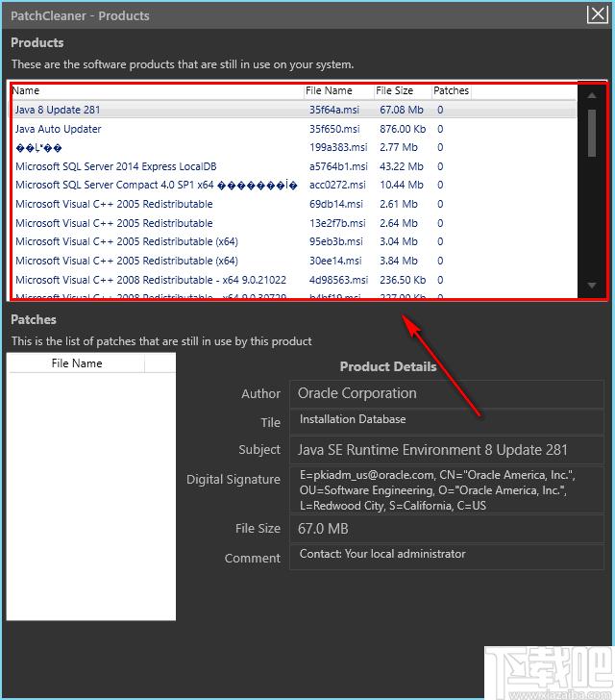The image size is (615, 700).
Task: Click file size 43.22 Mb
Action: pos(402,166)
